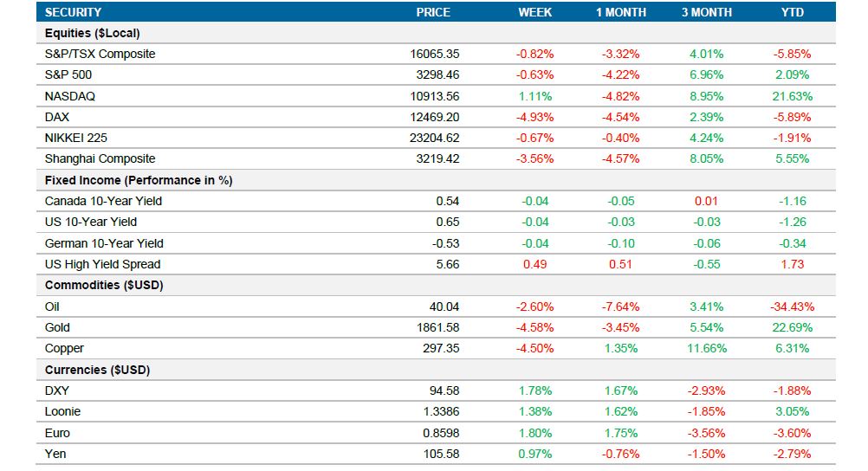
Task: Select the Oil row label
Action: (52, 306)
